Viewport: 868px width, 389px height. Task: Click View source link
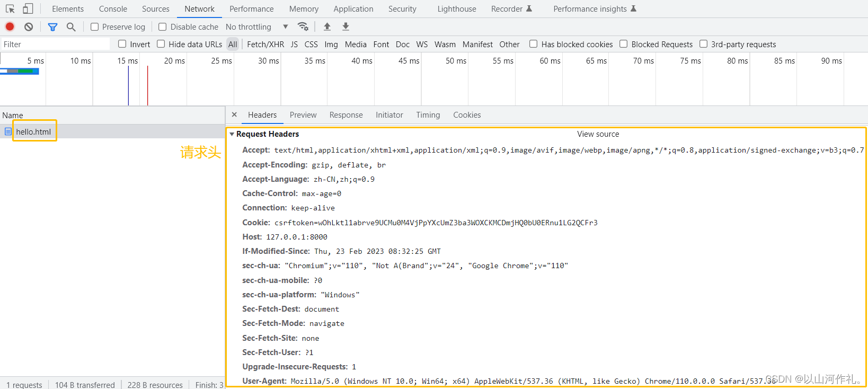(598, 134)
